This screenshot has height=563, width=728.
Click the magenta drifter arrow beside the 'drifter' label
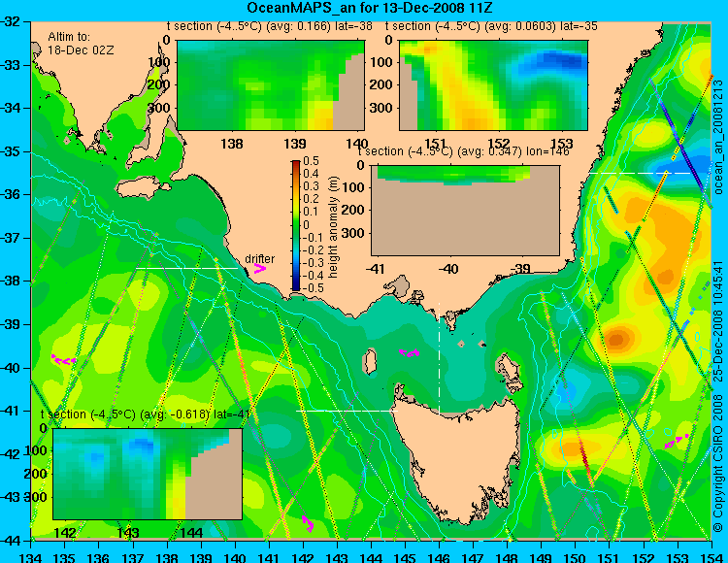click(260, 269)
